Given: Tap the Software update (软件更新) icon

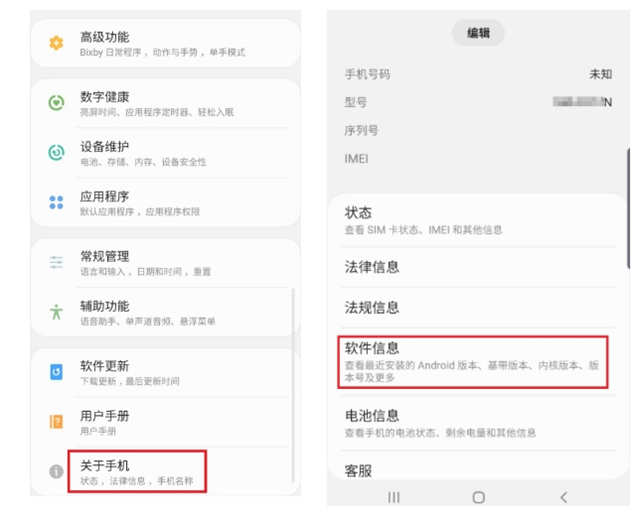Looking at the screenshot, I should coord(56,372).
